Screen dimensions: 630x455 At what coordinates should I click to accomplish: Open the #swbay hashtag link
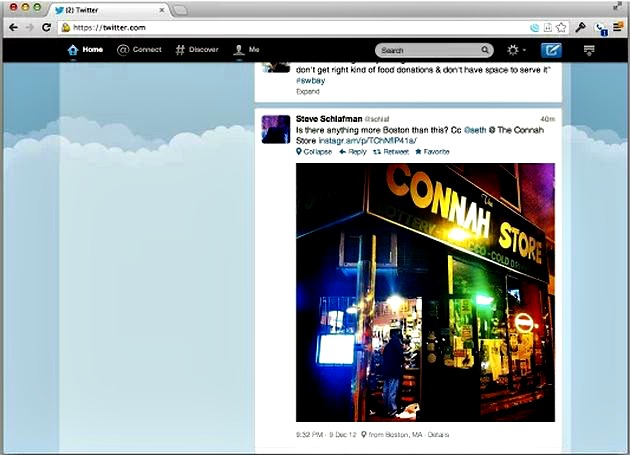click(311, 80)
